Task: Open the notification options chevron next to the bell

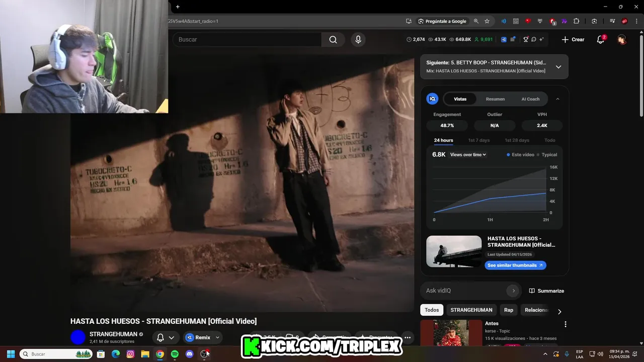Action: (172, 337)
